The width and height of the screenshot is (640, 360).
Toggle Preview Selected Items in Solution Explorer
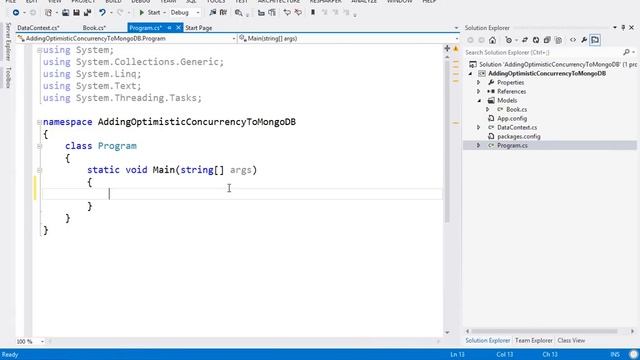[x=595, y=40]
